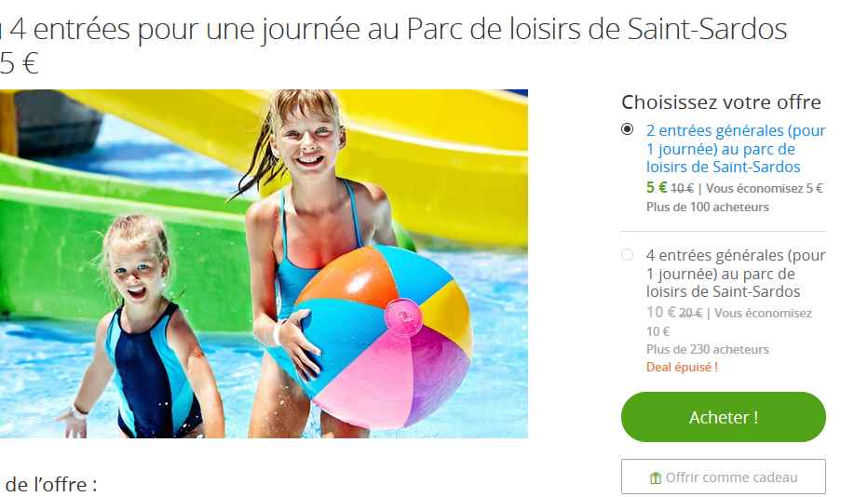Click the green Acheter ! button

[x=723, y=417]
